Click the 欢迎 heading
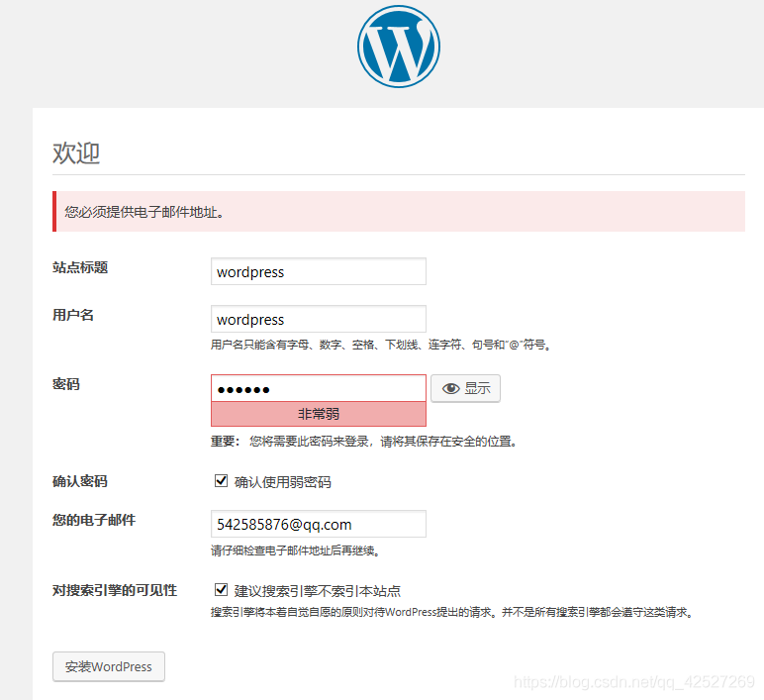This screenshot has width=764, height=700. coord(76,153)
